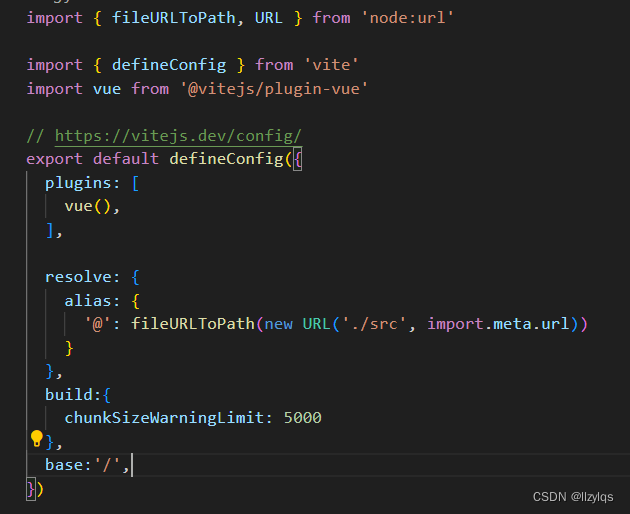Viewport: 630px width, 514px height.
Task: Click the 'vite' module string
Action: (331, 65)
